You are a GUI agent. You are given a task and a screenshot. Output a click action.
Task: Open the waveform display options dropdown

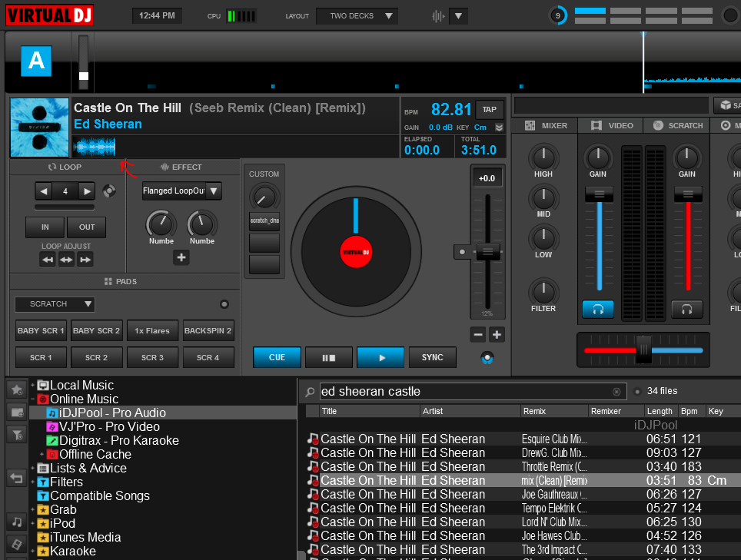tap(458, 16)
